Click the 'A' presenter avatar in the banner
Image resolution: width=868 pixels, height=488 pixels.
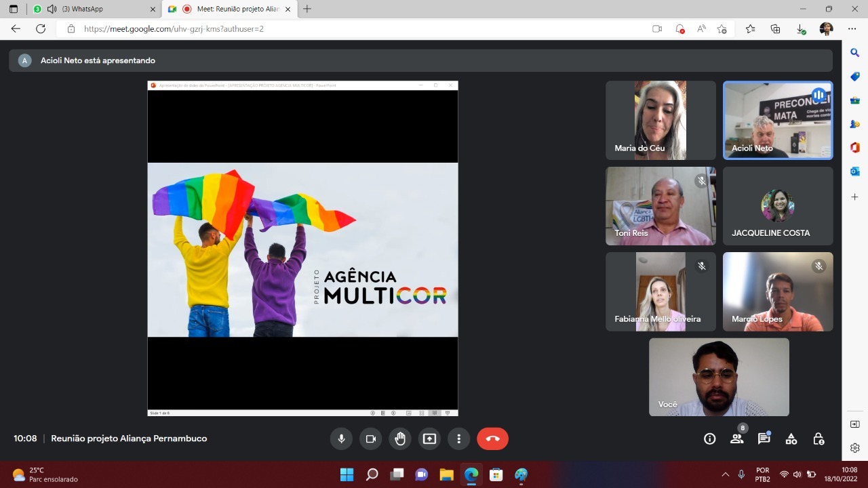25,60
